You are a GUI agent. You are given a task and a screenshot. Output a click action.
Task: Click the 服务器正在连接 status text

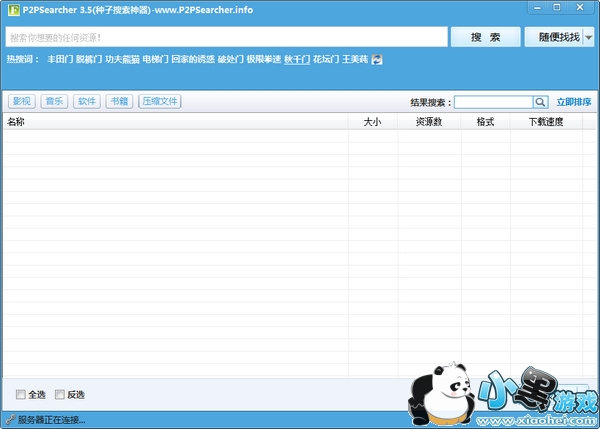pyautogui.click(x=51, y=420)
